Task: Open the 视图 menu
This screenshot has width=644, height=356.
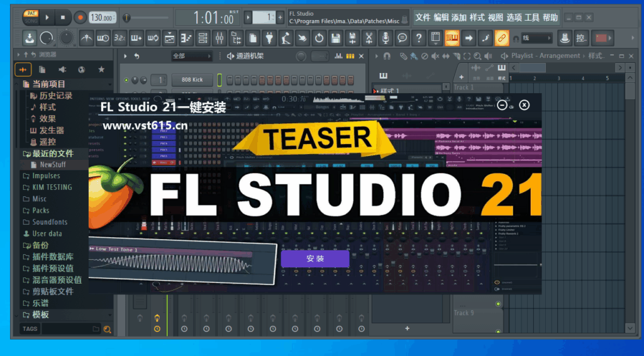Action: click(496, 17)
